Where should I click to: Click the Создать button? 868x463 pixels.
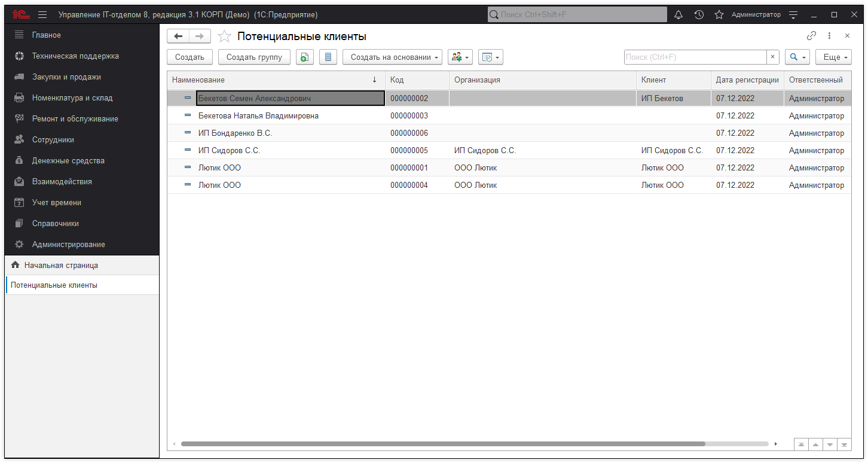pyautogui.click(x=190, y=57)
